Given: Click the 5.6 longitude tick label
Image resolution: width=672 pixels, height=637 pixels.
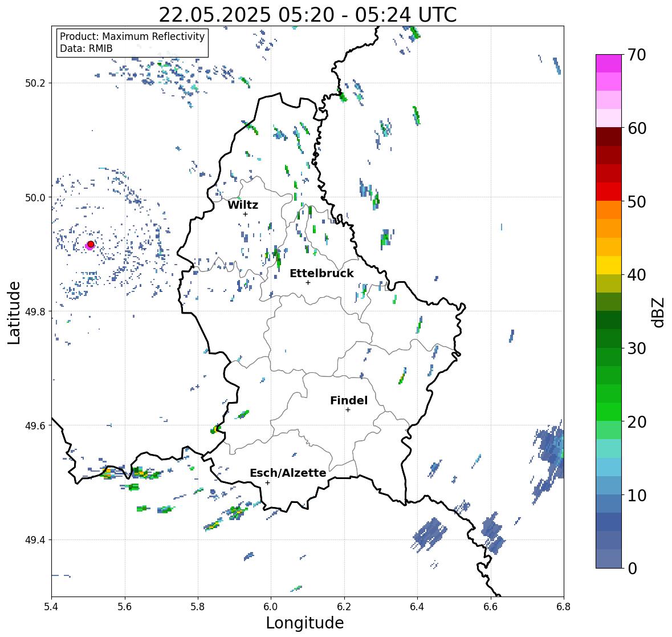Looking at the screenshot, I should pos(125,607).
